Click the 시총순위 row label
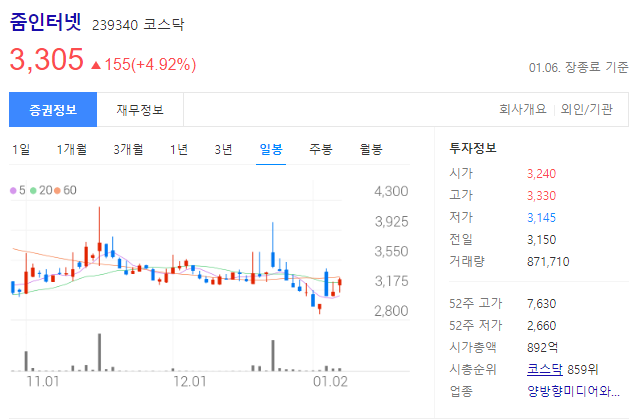 click(x=473, y=369)
